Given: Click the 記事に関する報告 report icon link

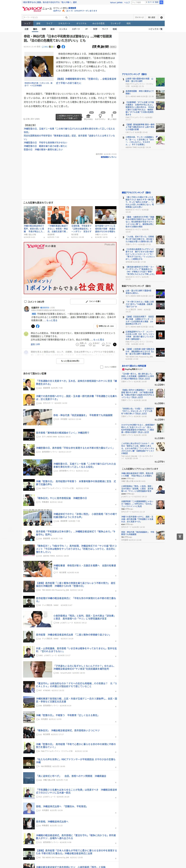Looking at the screenshot, I should pyautogui.click(x=32, y=119).
